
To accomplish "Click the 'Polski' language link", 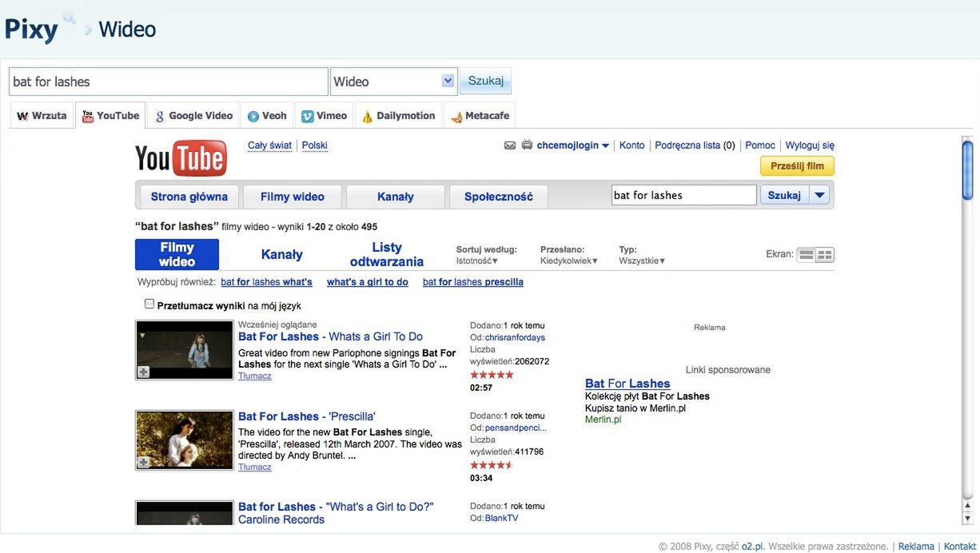I will (x=315, y=145).
